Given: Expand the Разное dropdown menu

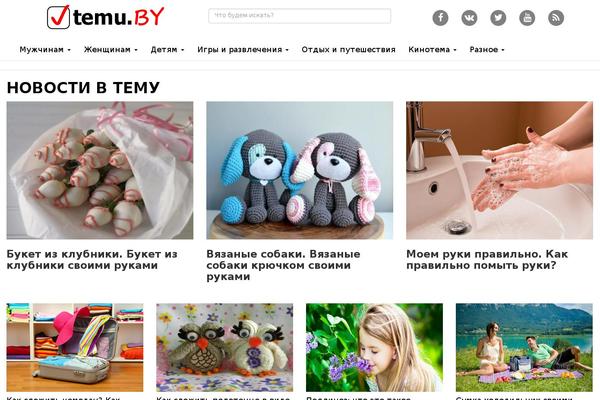Looking at the screenshot, I should (x=487, y=49).
